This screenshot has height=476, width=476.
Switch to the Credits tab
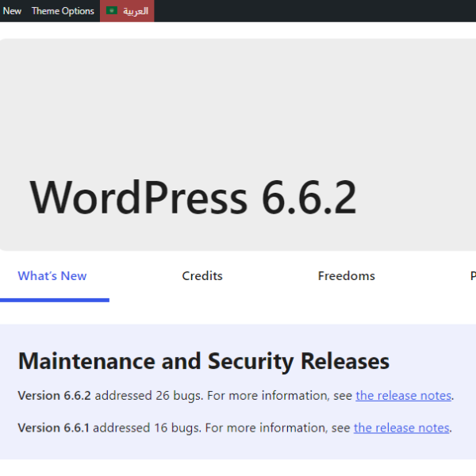[x=202, y=276]
